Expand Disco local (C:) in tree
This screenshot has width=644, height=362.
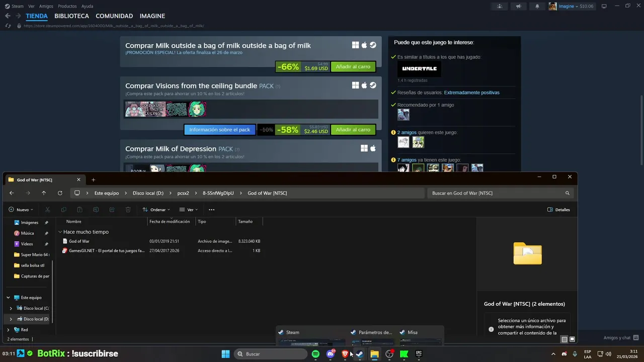point(11,308)
